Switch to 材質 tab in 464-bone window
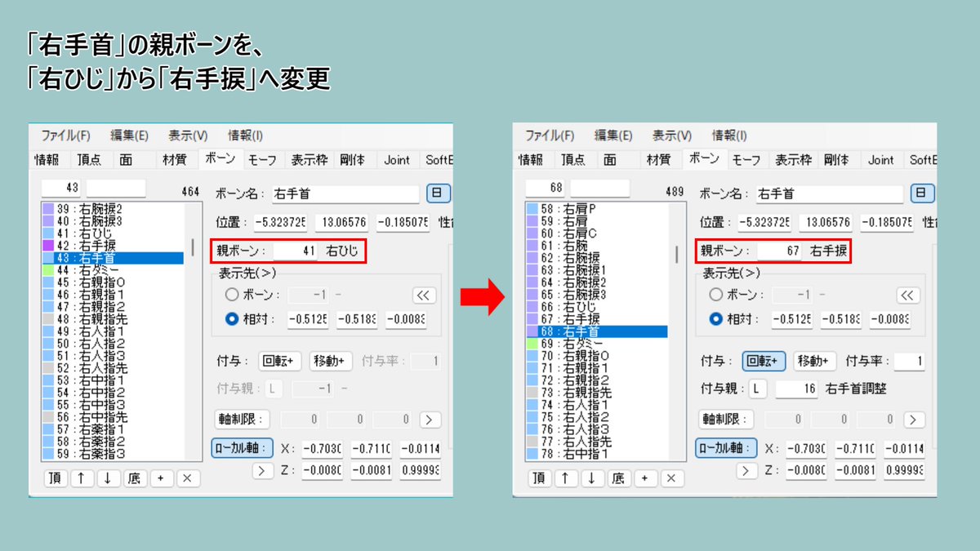Image resolution: width=980 pixels, height=551 pixels. point(175,160)
